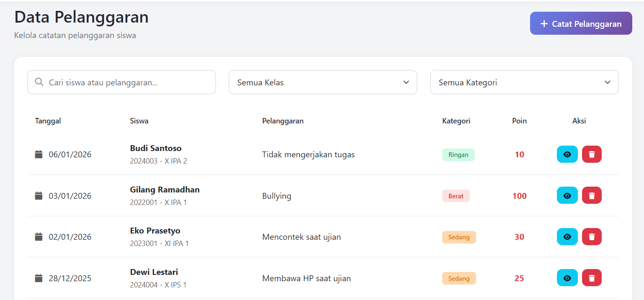Click student name Gilang Ramadhan

click(165, 190)
